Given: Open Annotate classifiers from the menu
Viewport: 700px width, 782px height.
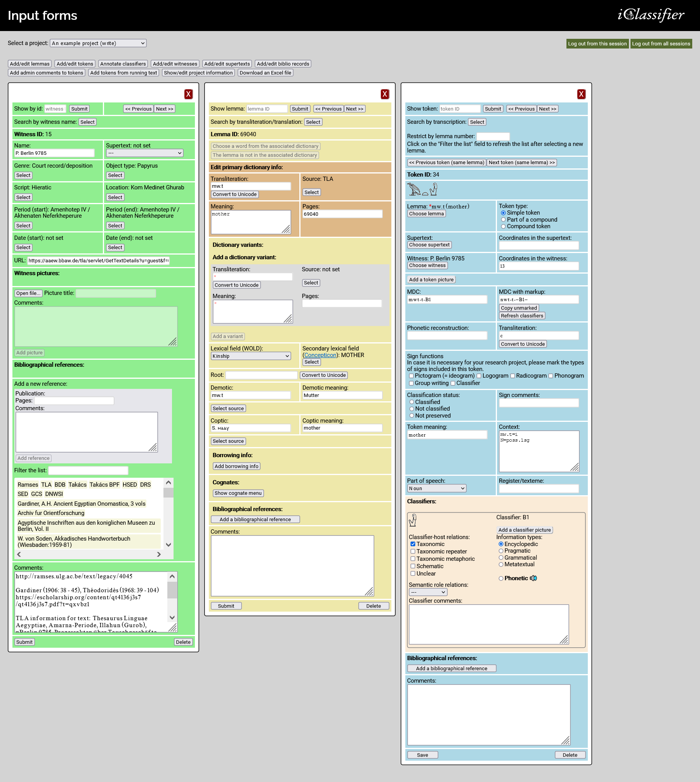Looking at the screenshot, I should click(x=123, y=64).
